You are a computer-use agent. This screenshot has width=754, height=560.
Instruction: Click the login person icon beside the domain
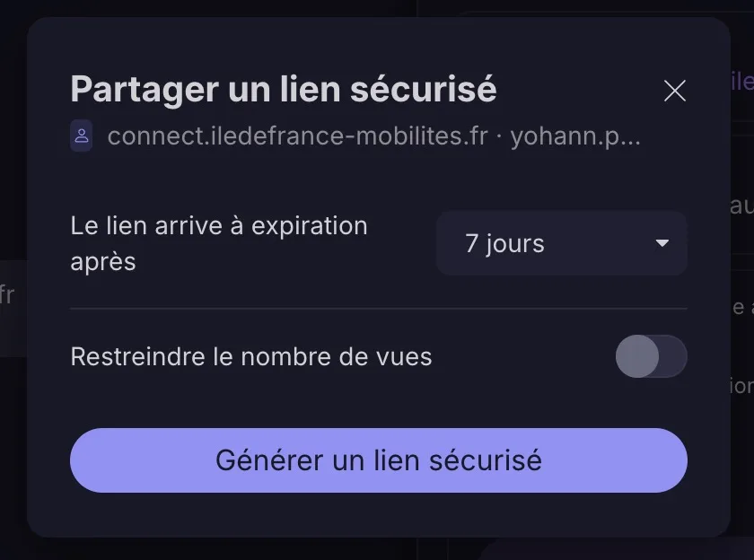pyautogui.click(x=82, y=136)
